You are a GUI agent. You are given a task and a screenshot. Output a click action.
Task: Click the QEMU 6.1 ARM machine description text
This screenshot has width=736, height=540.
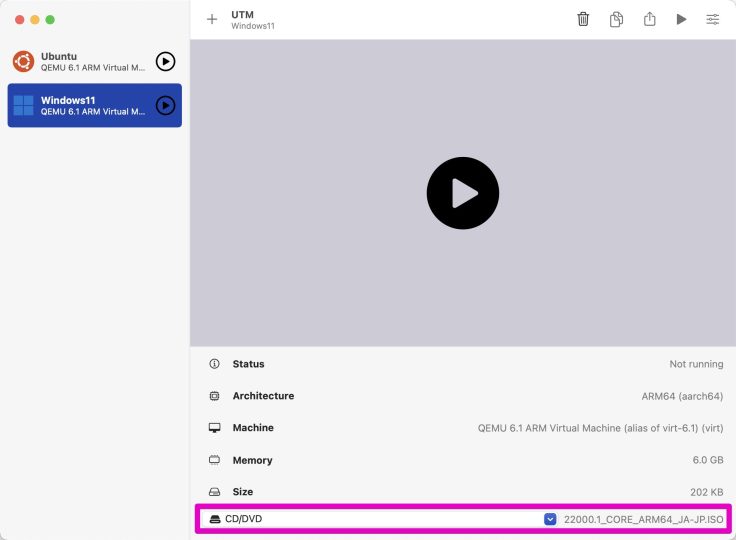600,428
